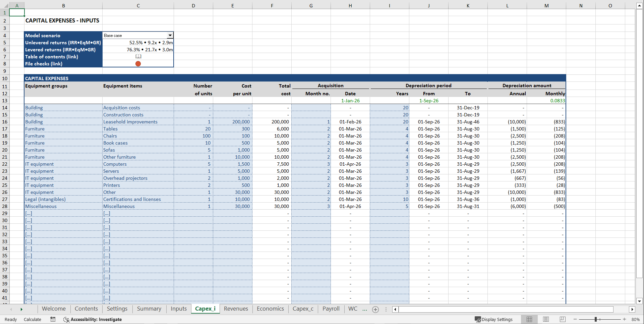
Task: Start macro recording from the status bar
Action: (x=53, y=319)
